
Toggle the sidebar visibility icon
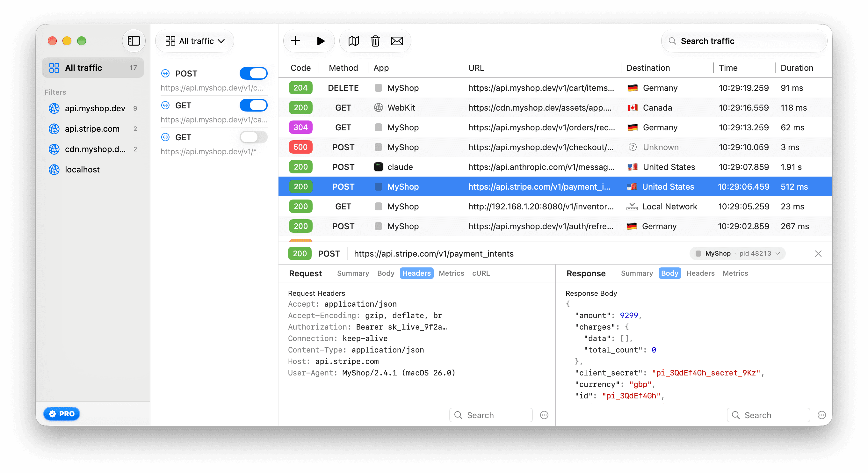pos(134,41)
